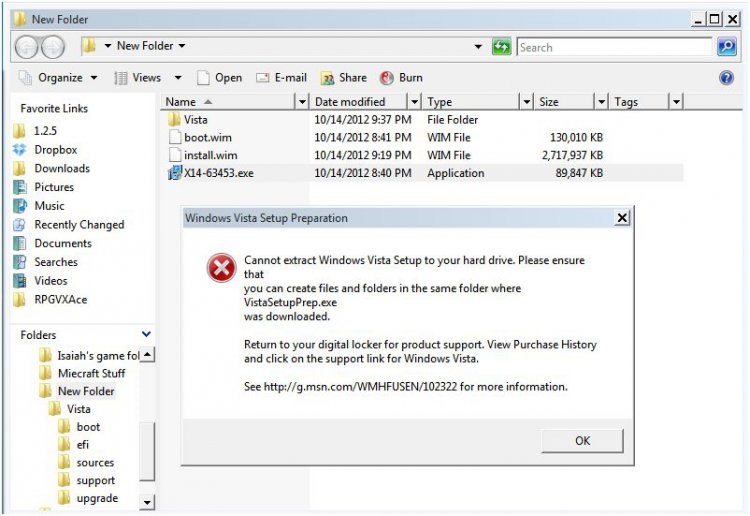This screenshot has height=516, width=750.
Task: Select the efi subfolder in tree
Action: click(83, 444)
